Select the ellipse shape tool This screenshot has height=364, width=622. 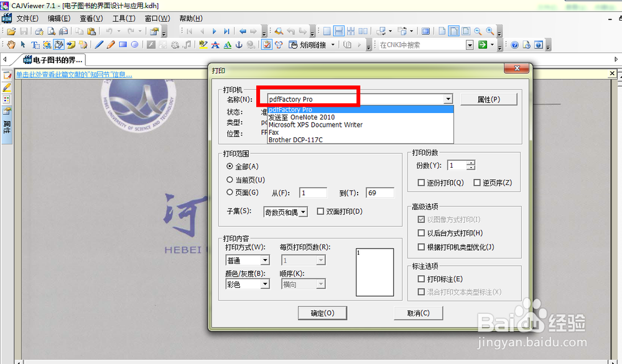tap(134, 45)
